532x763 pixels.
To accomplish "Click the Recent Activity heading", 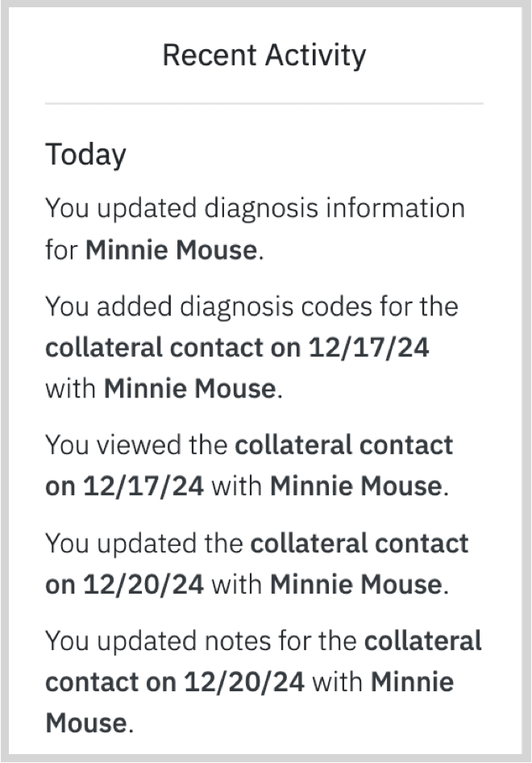I will [264, 55].
